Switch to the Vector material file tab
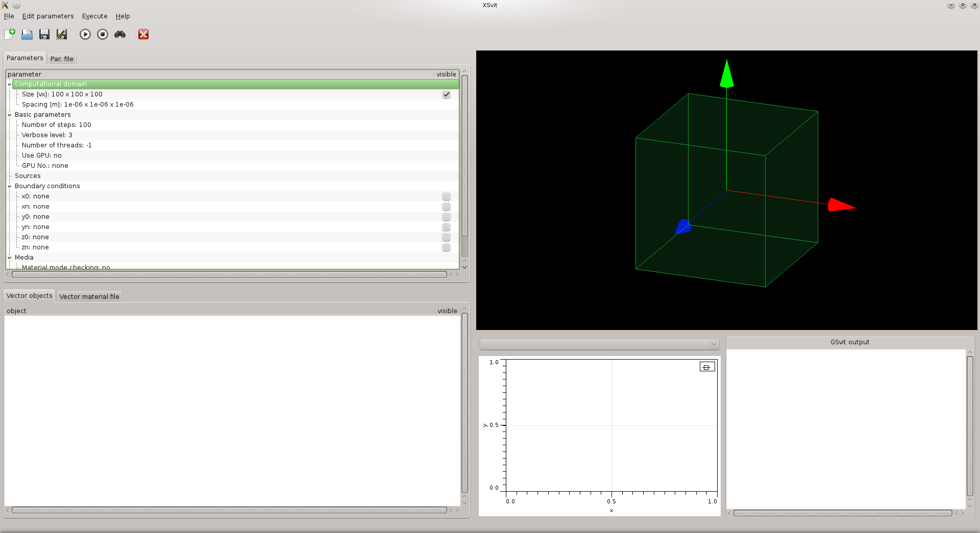Viewport: 980px width, 533px height. point(89,296)
